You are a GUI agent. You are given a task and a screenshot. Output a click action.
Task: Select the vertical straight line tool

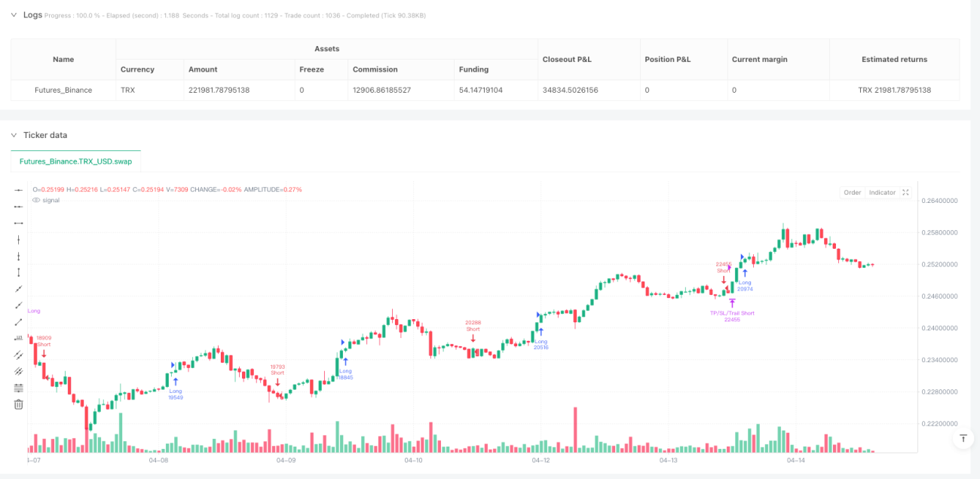[x=19, y=239]
